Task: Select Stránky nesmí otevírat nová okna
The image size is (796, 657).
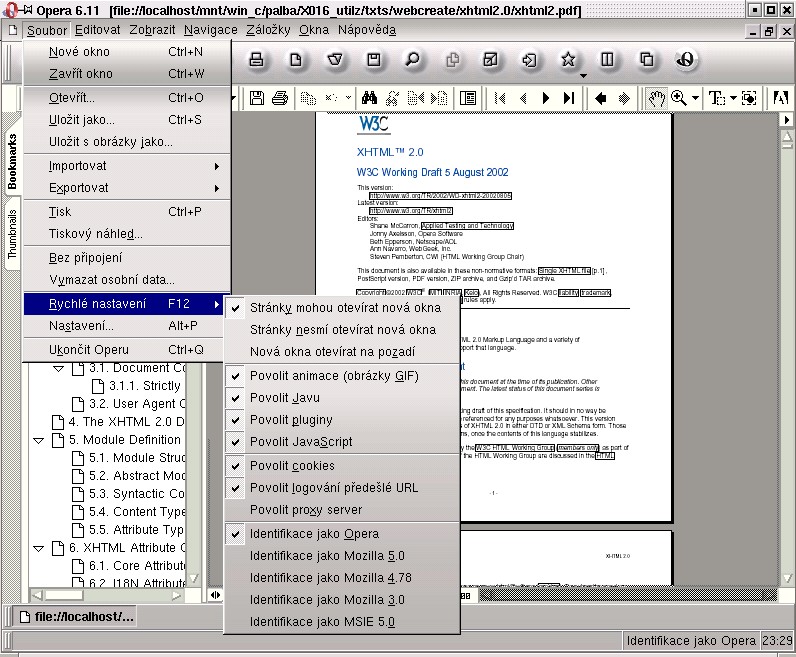Action: click(x=342, y=330)
